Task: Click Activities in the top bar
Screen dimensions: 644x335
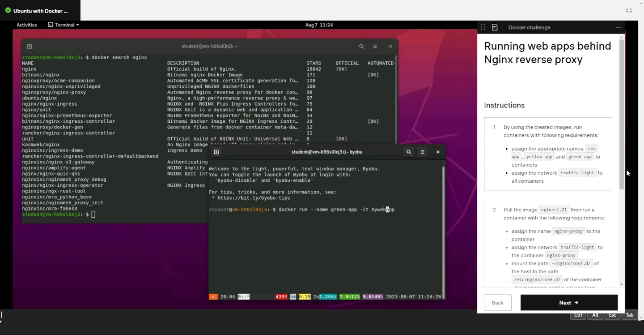Action: pyautogui.click(x=26, y=25)
